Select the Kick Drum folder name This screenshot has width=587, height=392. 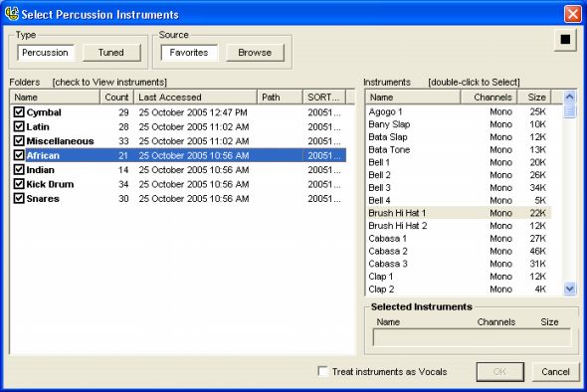pos(50,184)
